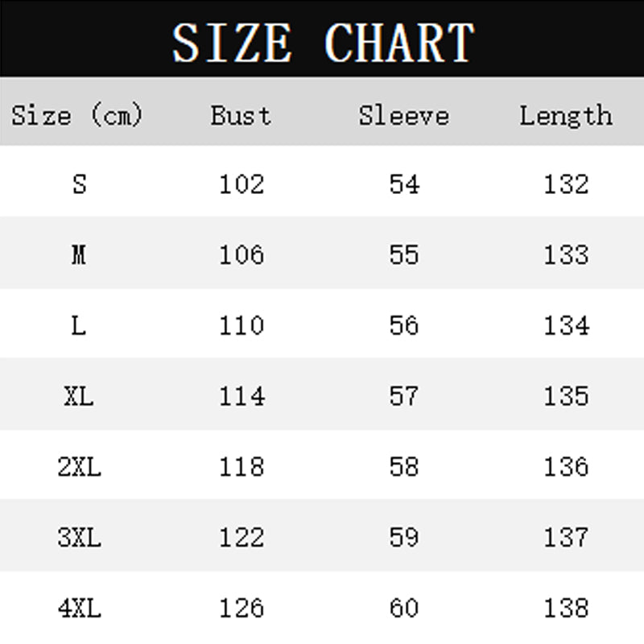Select the Size (cm) column header
The width and height of the screenshot is (644, 644).
coord(77,115)
